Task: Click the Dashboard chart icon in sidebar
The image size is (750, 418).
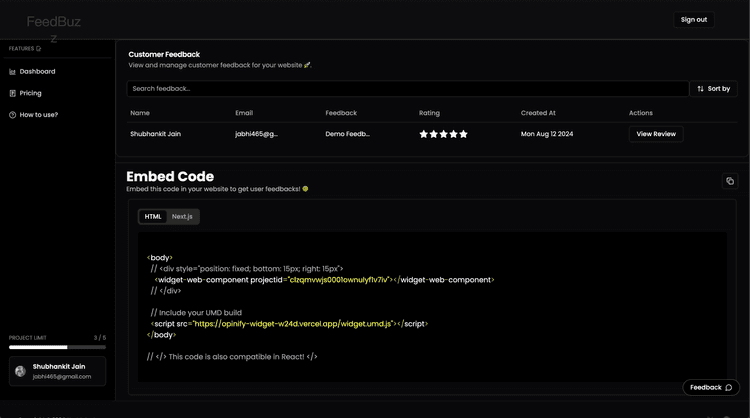Action: click(x=12, y=72)
